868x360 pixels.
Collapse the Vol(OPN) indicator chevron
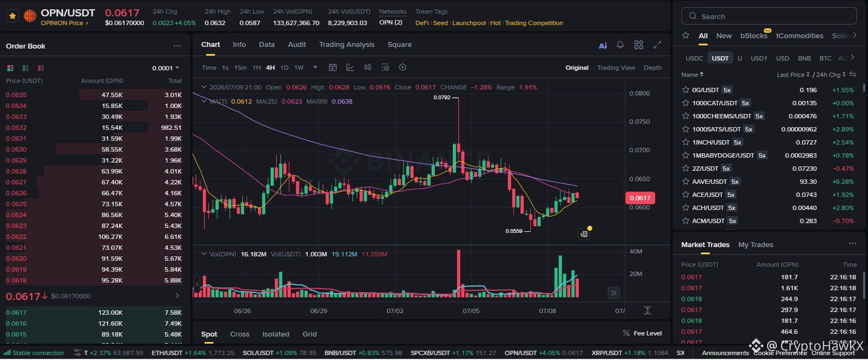coord(204,254)
